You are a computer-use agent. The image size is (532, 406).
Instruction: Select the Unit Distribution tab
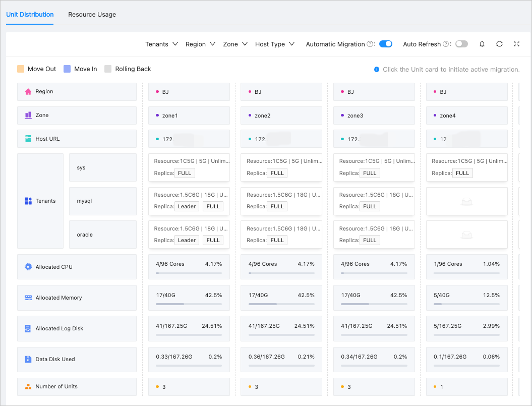pos(30,15)
